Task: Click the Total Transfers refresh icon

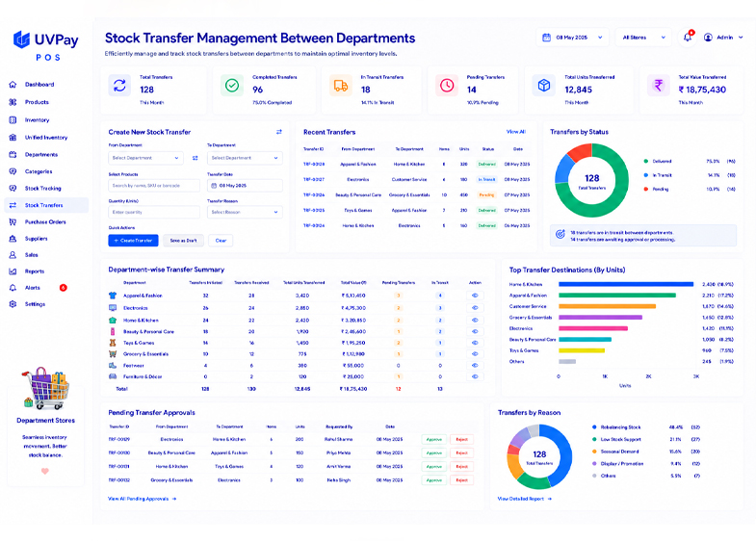Action: 119,86
